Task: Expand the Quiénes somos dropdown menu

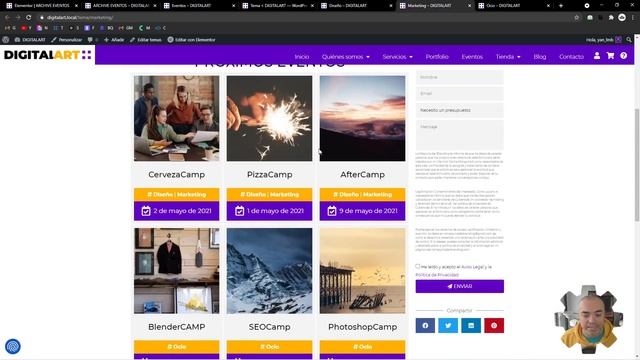Action: click(345, 57)
